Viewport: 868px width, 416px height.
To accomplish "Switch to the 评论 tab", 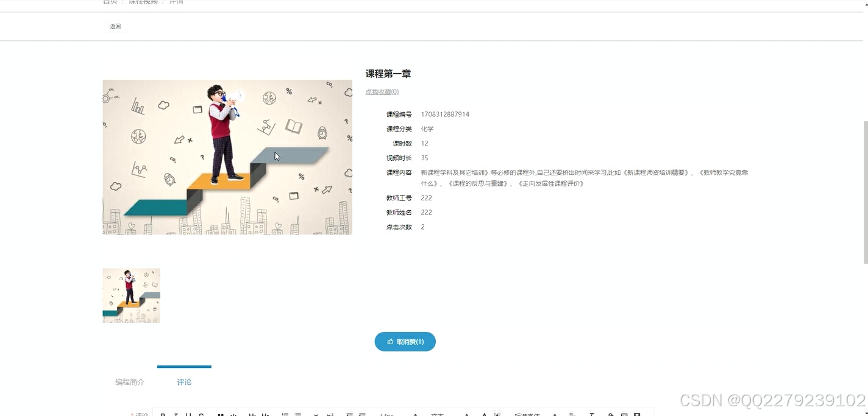I will (183, 381).
